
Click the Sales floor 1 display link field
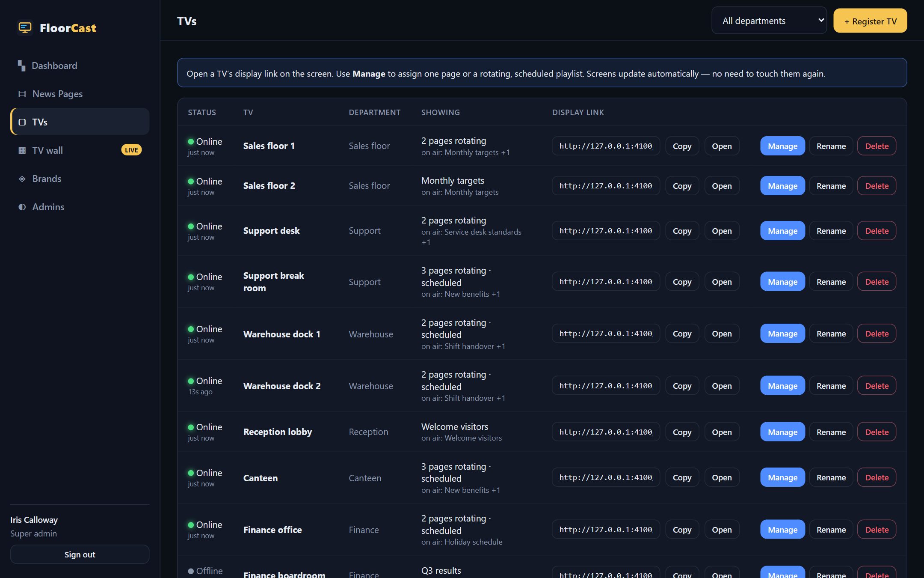[606, 146]
